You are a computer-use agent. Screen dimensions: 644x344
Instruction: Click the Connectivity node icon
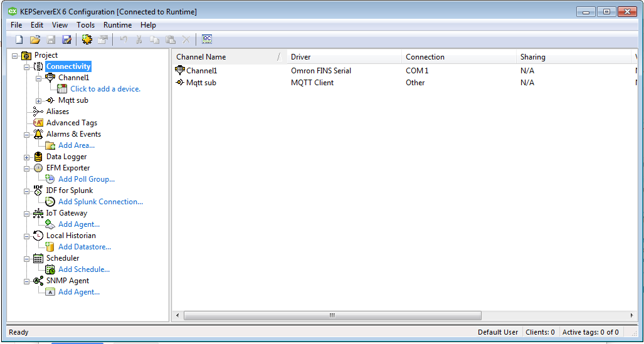[38, 66]
